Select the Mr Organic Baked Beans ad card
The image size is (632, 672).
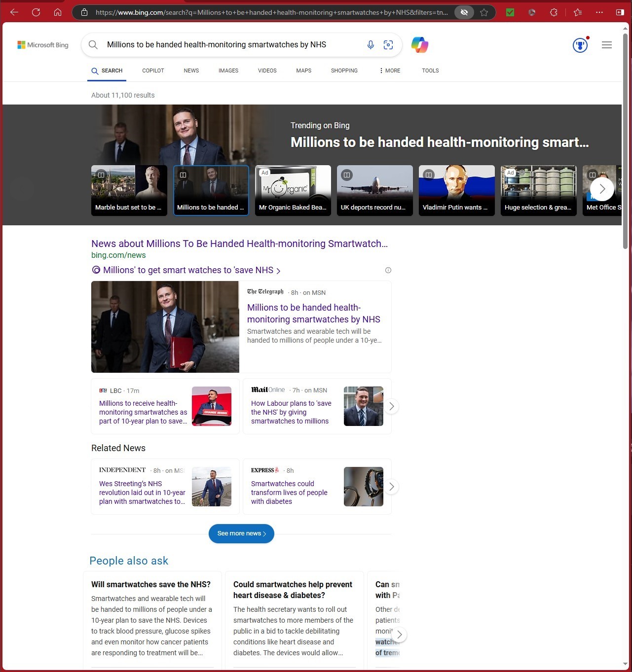(x=293, y=190)
